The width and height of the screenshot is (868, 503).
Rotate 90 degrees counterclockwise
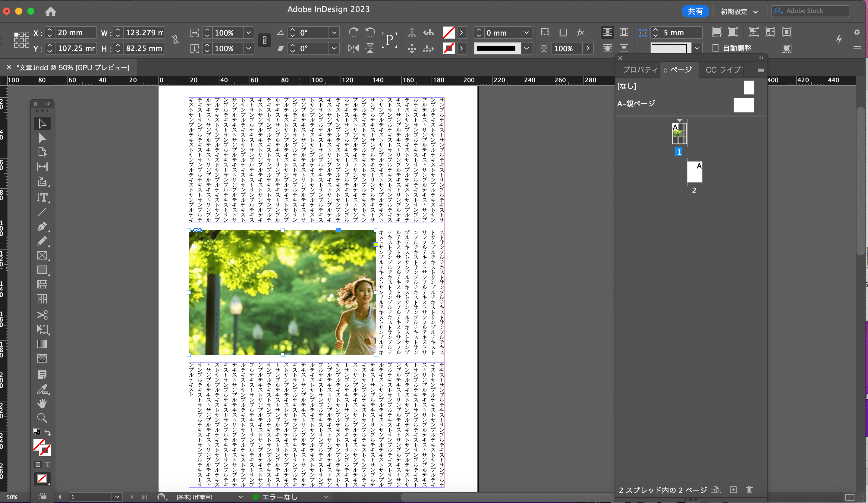coord(370,32)
